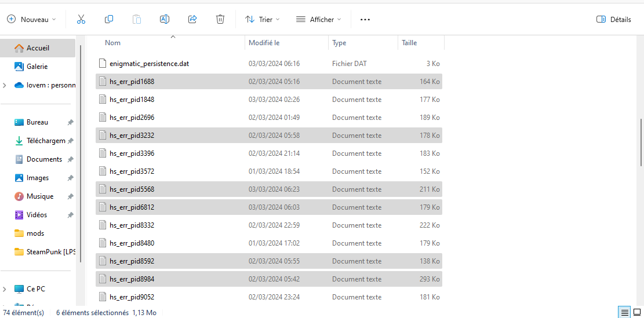Image resolution: width=644 pixels, height=318 pixels.
Task: Click the Fichier DAT type cell
Action: point(350,64)
